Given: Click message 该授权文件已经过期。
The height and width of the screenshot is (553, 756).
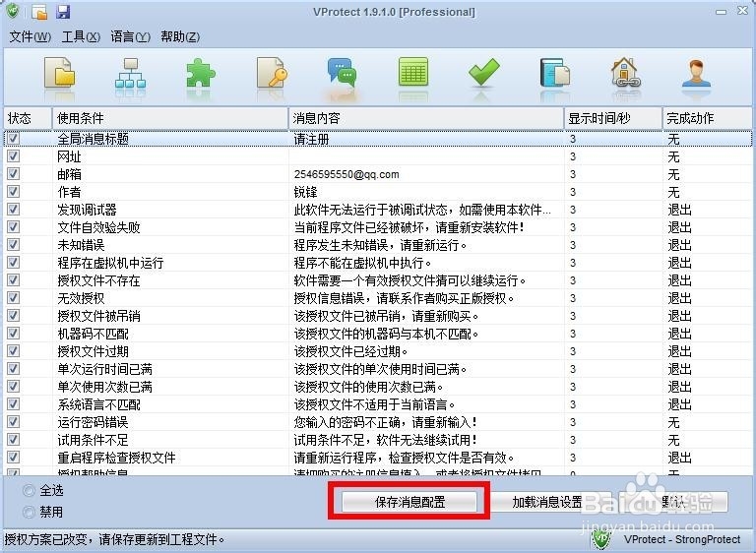Looking at the screenshot, I should click(351, 351).
